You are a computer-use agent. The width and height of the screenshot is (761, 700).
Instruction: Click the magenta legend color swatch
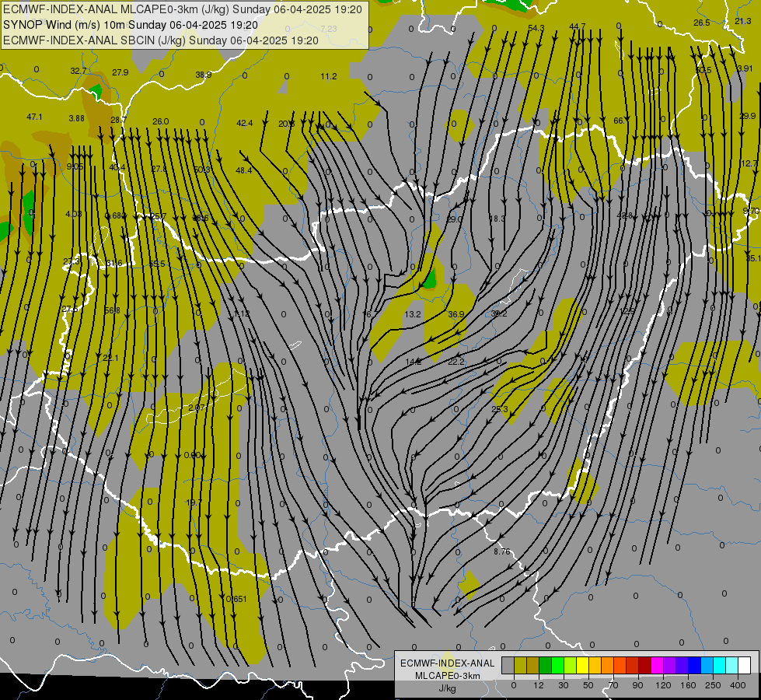coord(657,666)
